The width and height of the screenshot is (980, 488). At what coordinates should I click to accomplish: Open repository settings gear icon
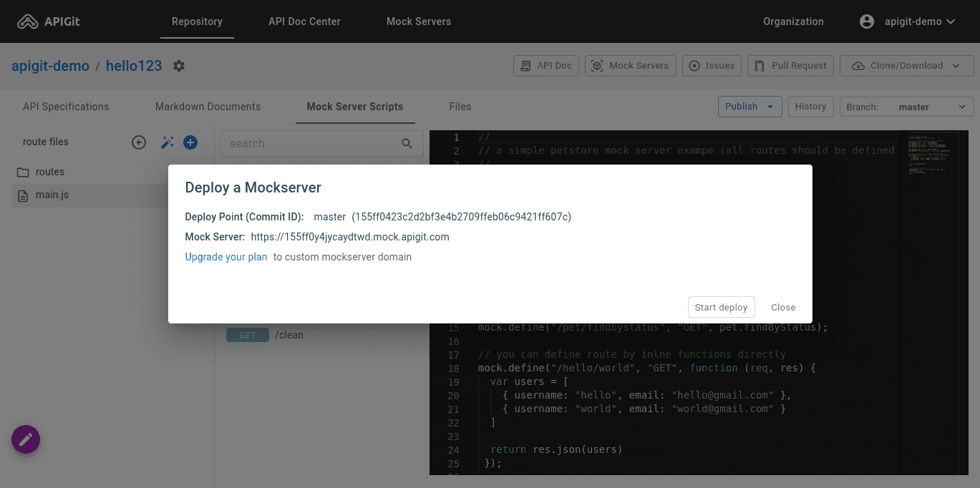coord(179,66)
